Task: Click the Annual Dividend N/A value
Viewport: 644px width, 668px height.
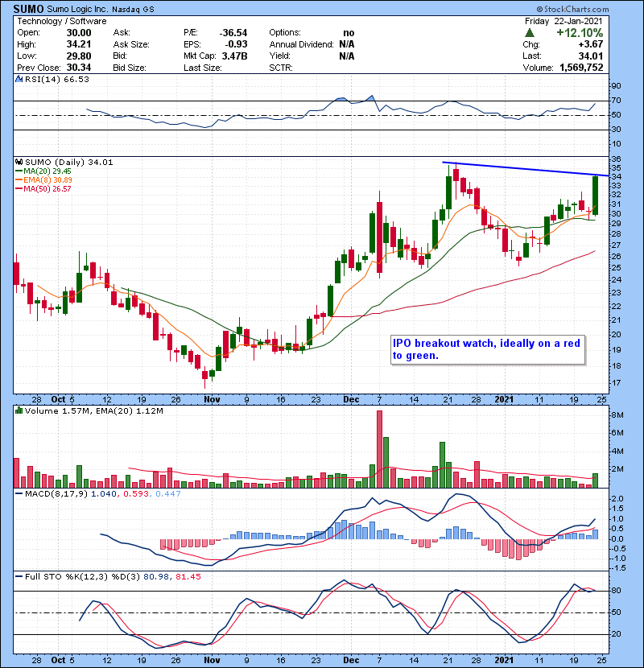Action: point(347,44)
